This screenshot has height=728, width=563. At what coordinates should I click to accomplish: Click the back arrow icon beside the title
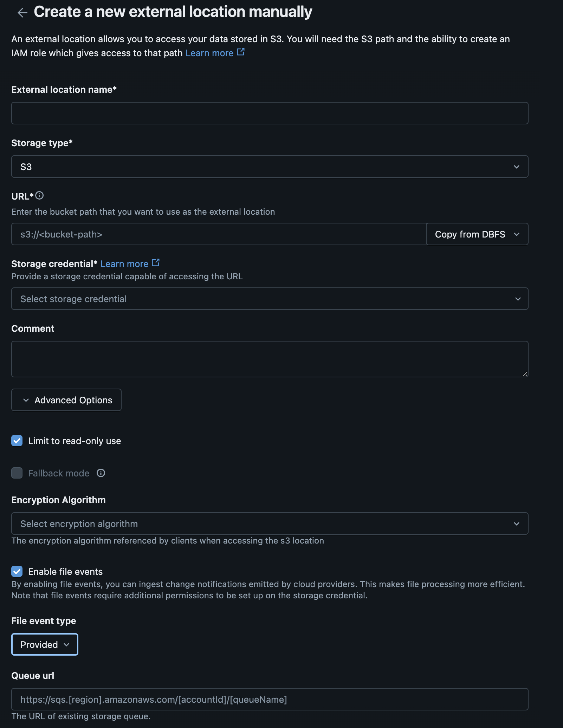tap(22, 13)
